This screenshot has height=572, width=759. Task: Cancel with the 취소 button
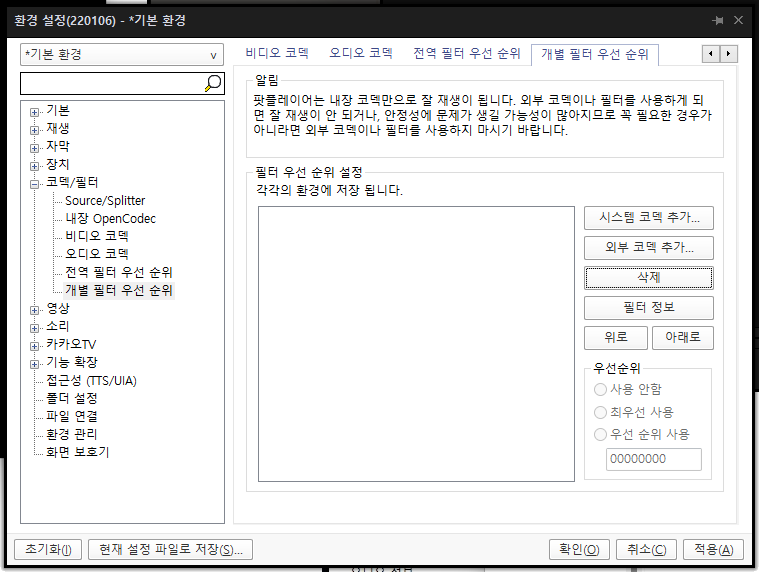coord(647,549)
